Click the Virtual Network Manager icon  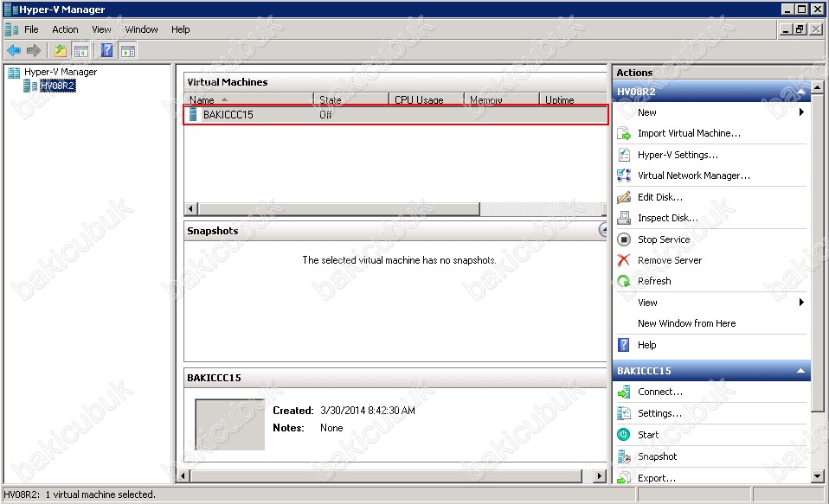coord(624,175)
